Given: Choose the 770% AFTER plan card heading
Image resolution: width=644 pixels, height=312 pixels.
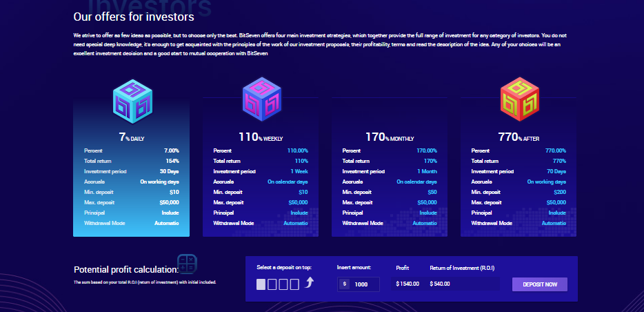Looking at the screenshot, I should coord(519,137).
